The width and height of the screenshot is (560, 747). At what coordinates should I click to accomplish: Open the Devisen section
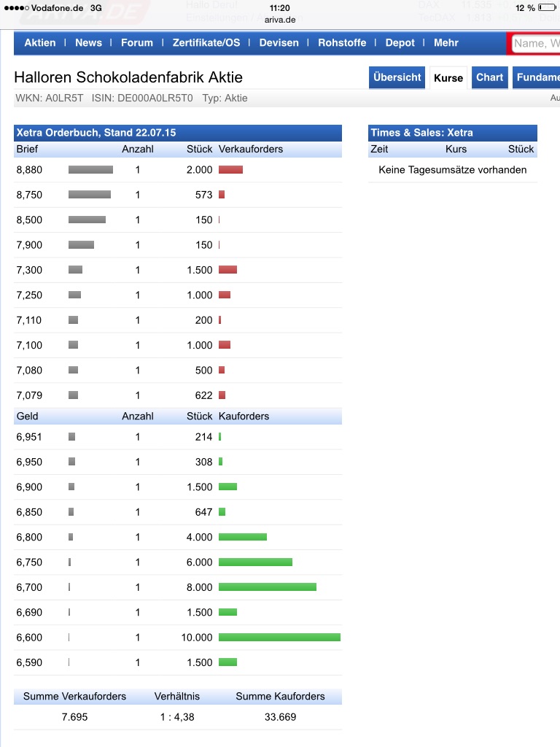[x=279, y=43]
